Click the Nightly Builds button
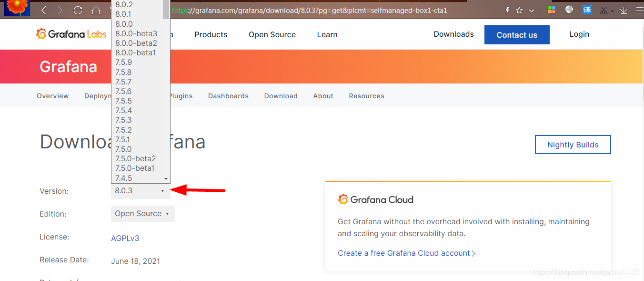 (x=573, y=145)
